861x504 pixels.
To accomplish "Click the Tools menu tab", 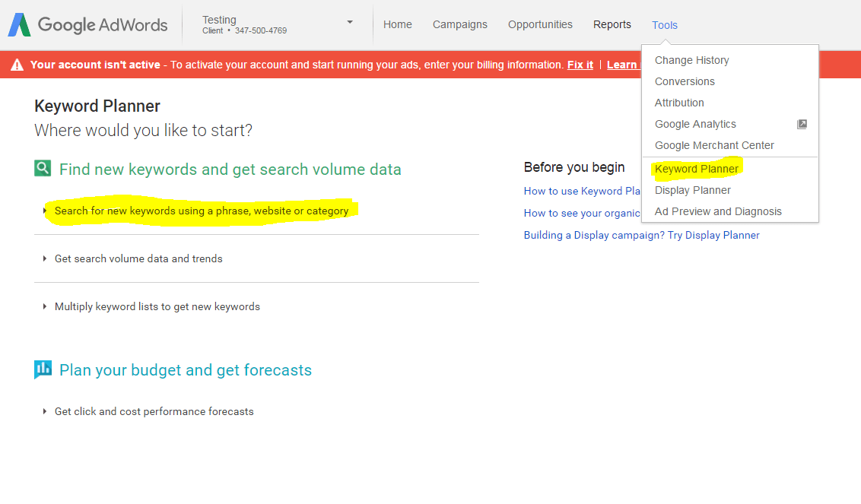I will coord(665,25).
